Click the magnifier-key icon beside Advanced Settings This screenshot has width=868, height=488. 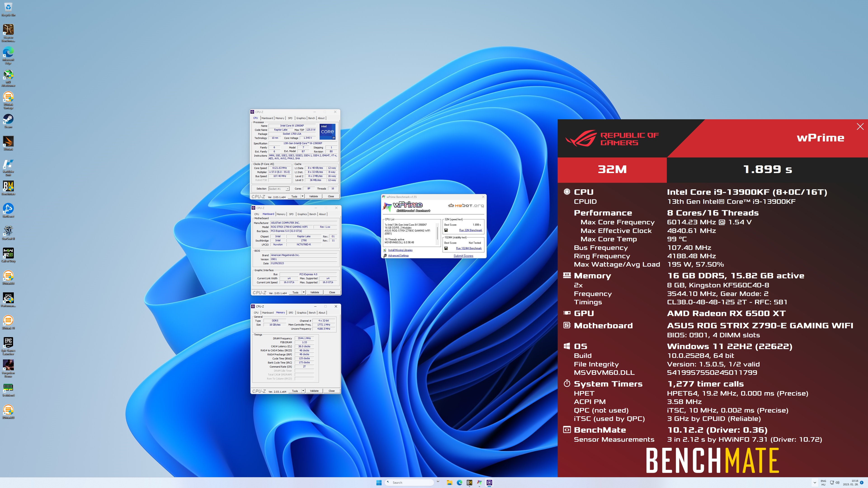385,256
